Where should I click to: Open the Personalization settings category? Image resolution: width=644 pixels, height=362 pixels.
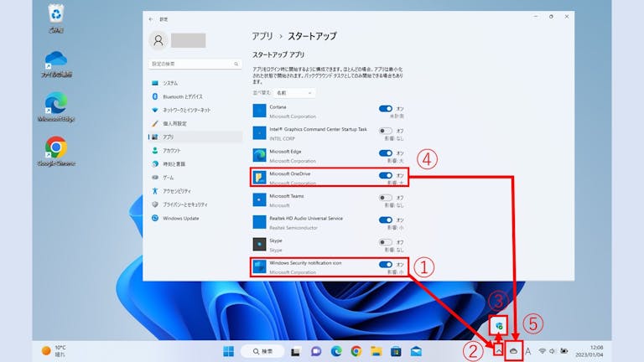[x=195, y=123]
